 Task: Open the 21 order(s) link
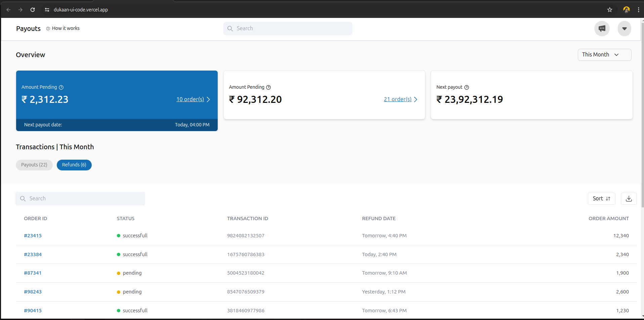397,99
